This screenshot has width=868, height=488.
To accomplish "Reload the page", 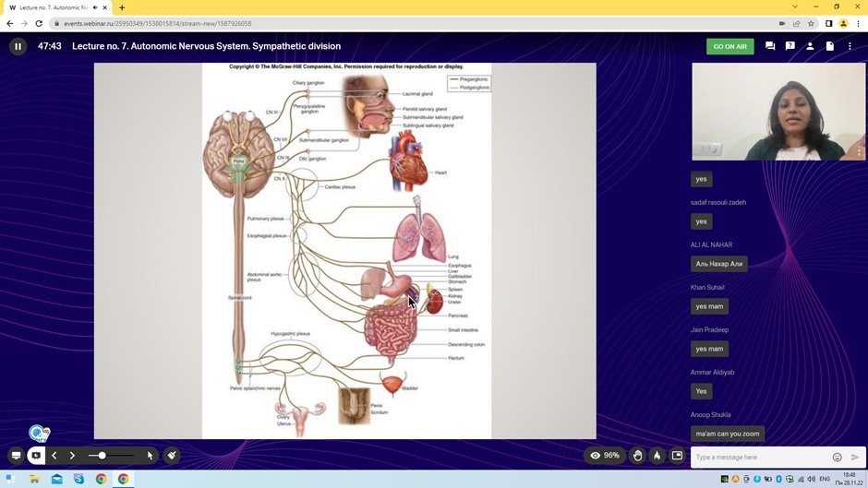I will pos(39,23).
